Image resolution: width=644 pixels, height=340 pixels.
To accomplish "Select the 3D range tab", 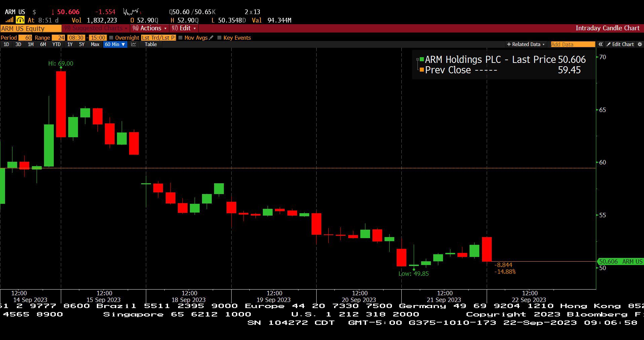I will (18, 44).
